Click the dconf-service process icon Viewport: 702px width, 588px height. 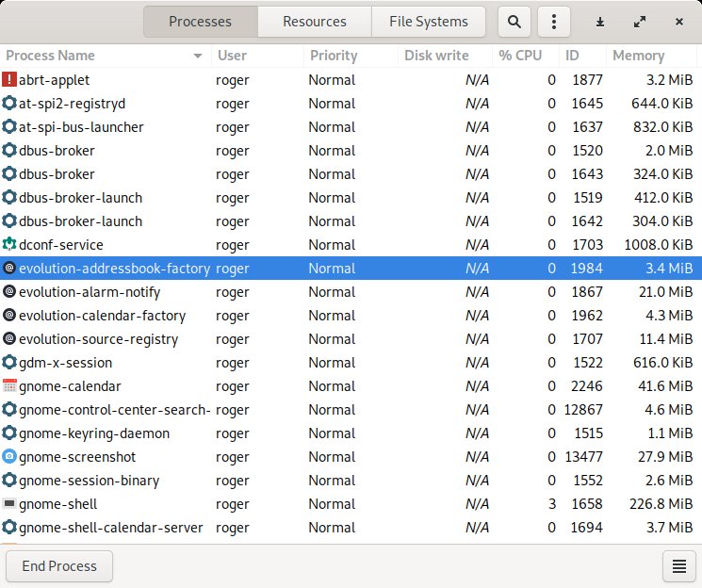tap(9, 245)
